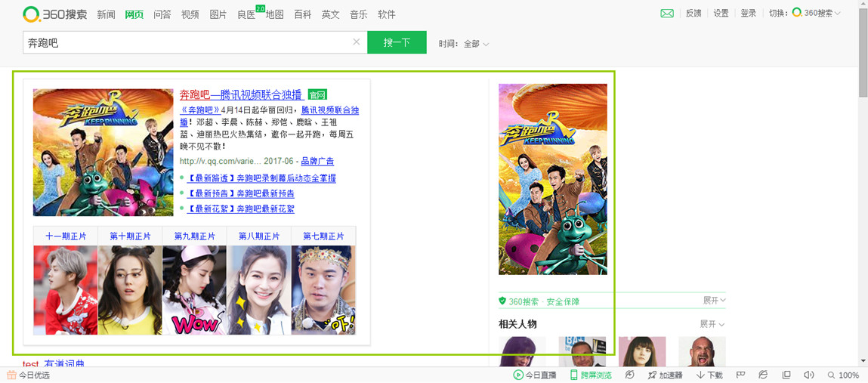Click the green shield 360搜索 安全保障
This screenshot has height=383, width=868.
(x=539, y=301)
